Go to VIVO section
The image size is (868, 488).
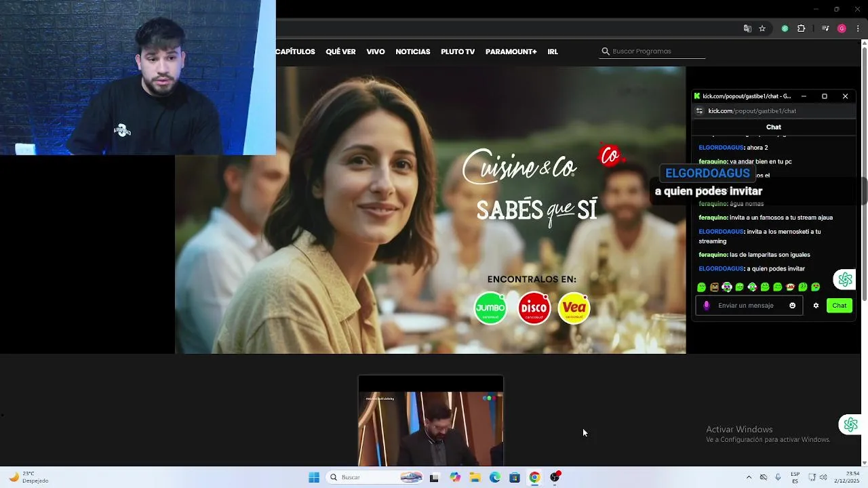point(376,52)
